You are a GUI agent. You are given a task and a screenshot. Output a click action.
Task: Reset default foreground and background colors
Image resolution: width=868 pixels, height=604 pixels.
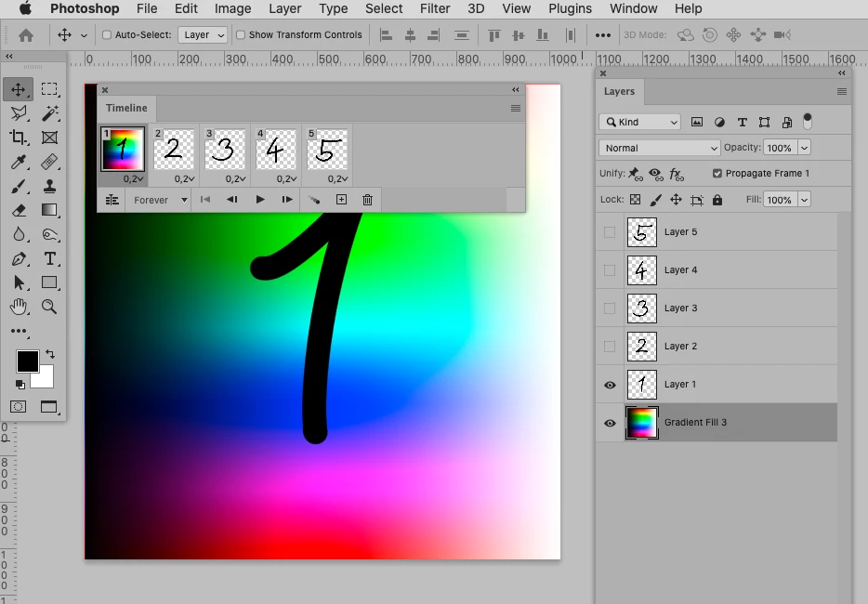tap(20, 384)
